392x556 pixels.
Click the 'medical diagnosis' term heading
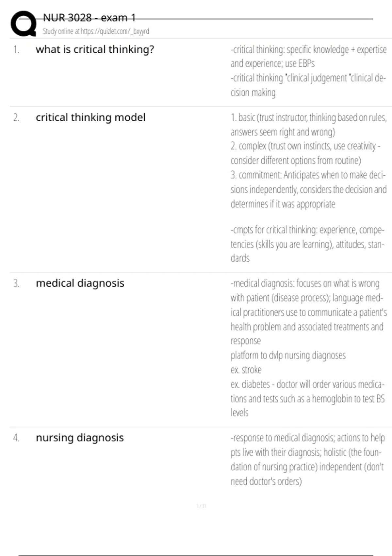(80, 283)
